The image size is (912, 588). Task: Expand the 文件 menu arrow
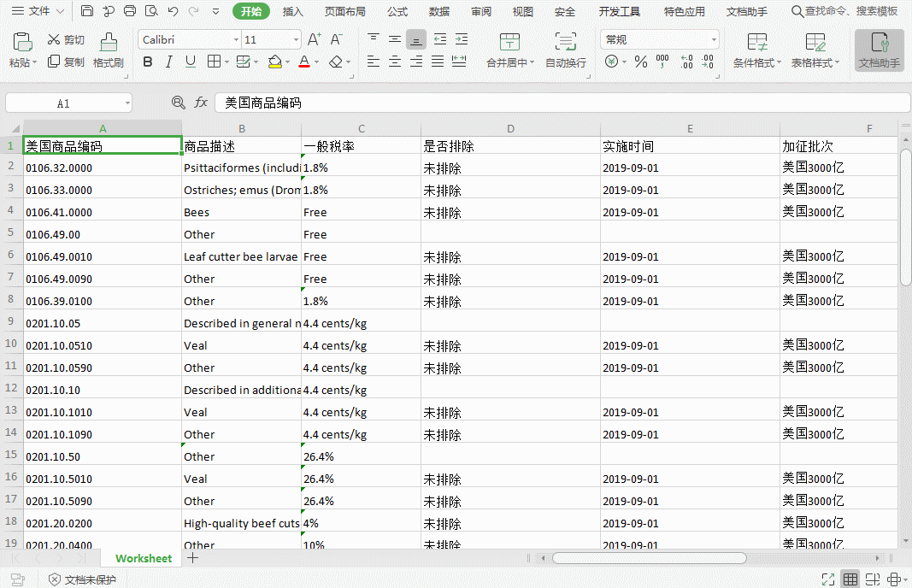click(x=60, y=11)
